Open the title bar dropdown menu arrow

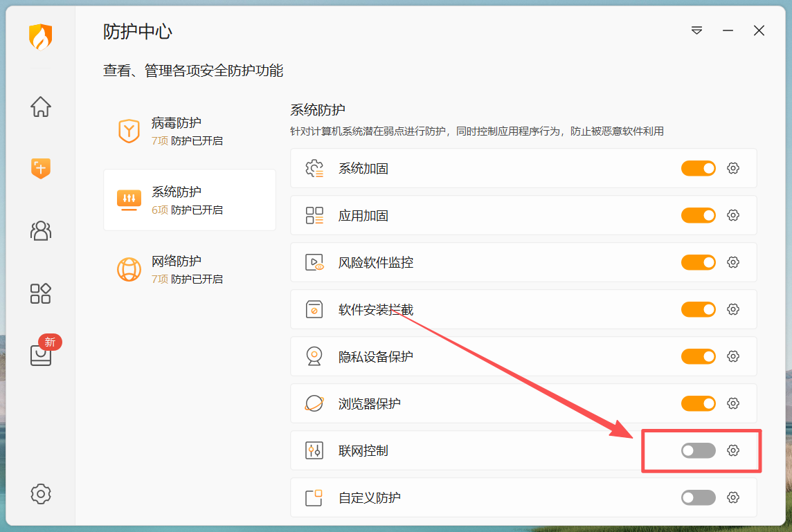pos(696,30)
